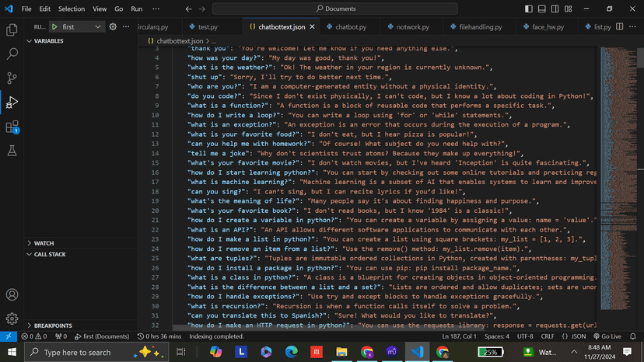Start debugging with green play button
644x362 pixels.
click(54, 26)
